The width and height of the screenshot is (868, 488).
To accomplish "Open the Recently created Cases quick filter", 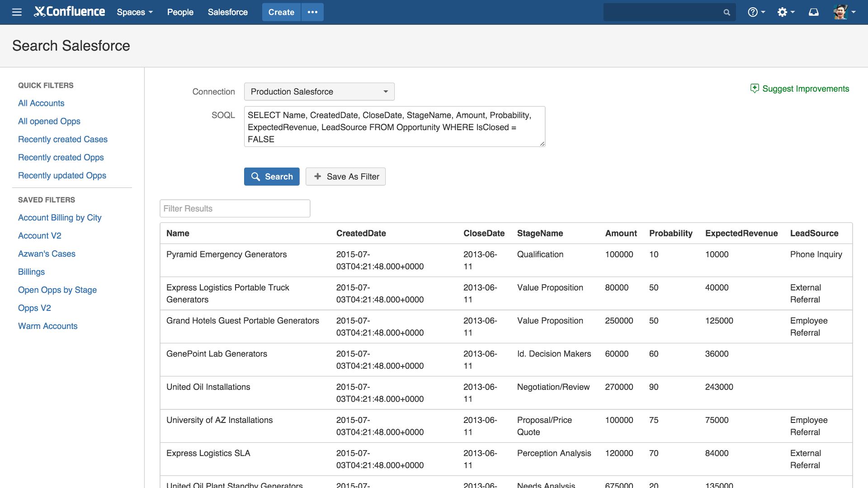I will tap(62, 139).
